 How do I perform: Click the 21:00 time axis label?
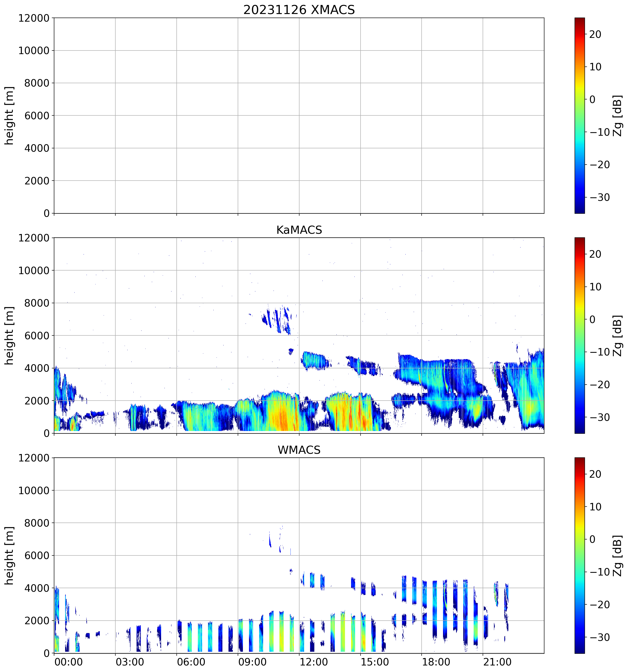(497, 662)
